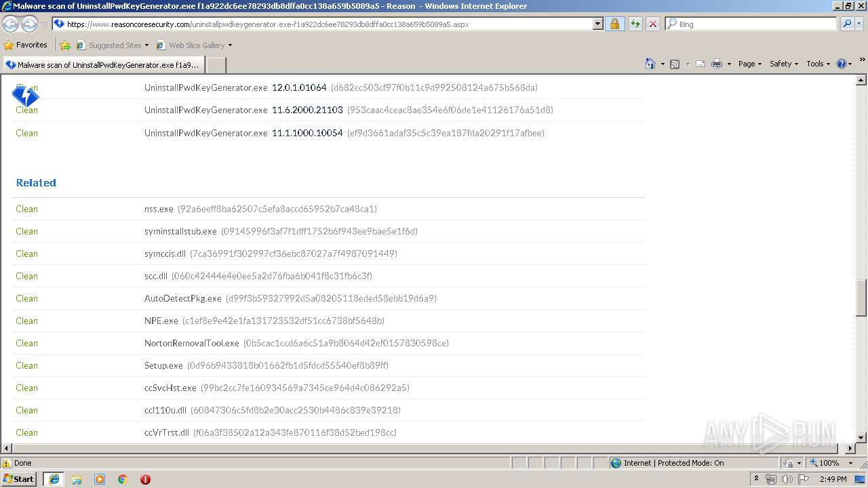Open ccVrTrst.dll related file link
The width and height of the screenshot is (868, 488).
click(x=167, y=432)
